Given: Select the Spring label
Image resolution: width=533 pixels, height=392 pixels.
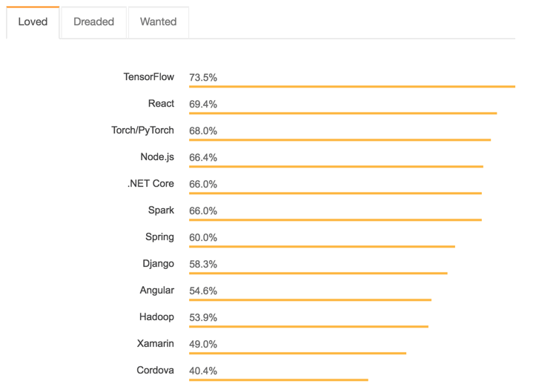Looking at the screenshot, I should pos(159,237).
